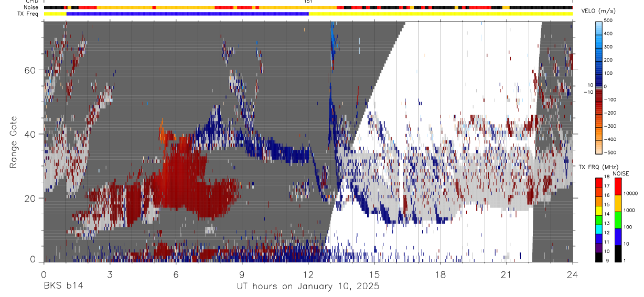
Task: Click the orange segment of NOISE color bar
Action: tap(618, 203)
